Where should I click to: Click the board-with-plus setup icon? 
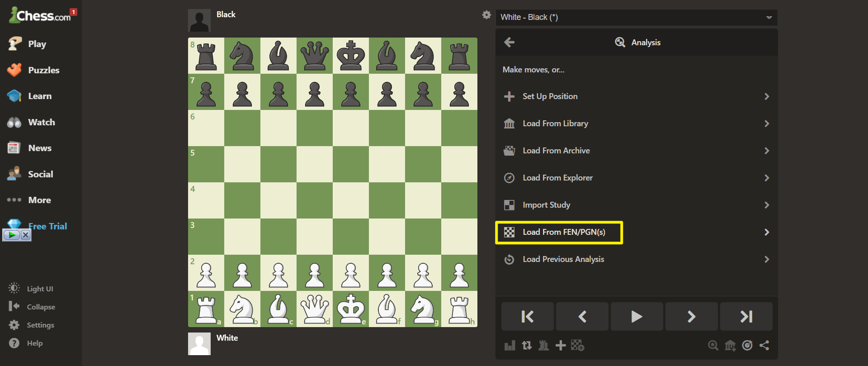point(577,346)
